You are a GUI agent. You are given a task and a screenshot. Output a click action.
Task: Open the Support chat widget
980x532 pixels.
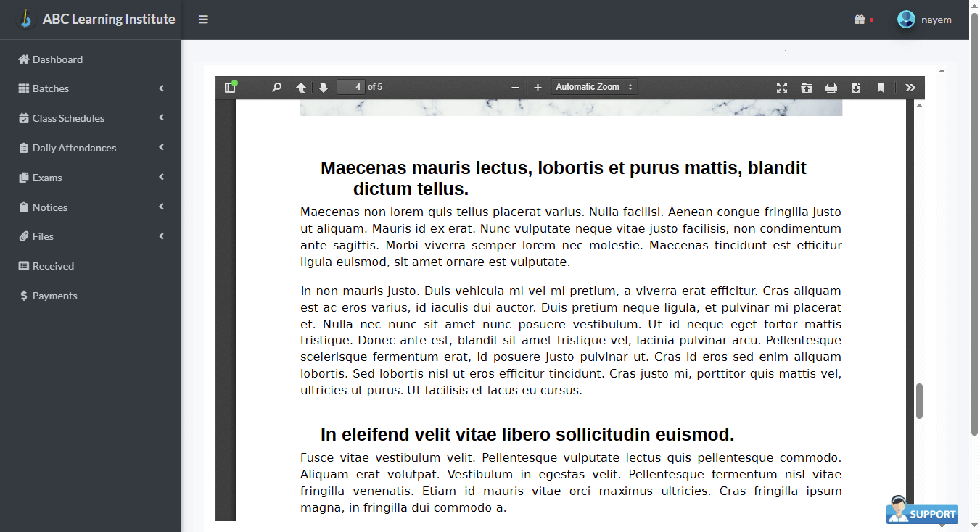[x=921, y=512]
